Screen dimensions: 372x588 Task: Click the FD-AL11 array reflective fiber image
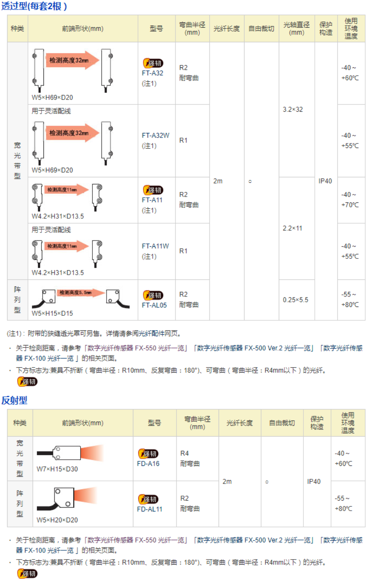(67, 499)
